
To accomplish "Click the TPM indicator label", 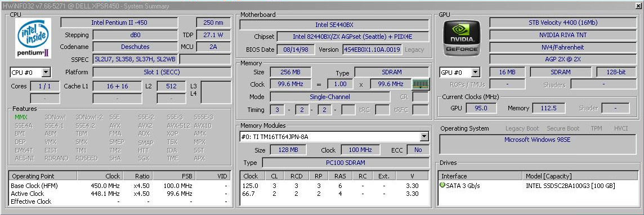I will [596, 128].
